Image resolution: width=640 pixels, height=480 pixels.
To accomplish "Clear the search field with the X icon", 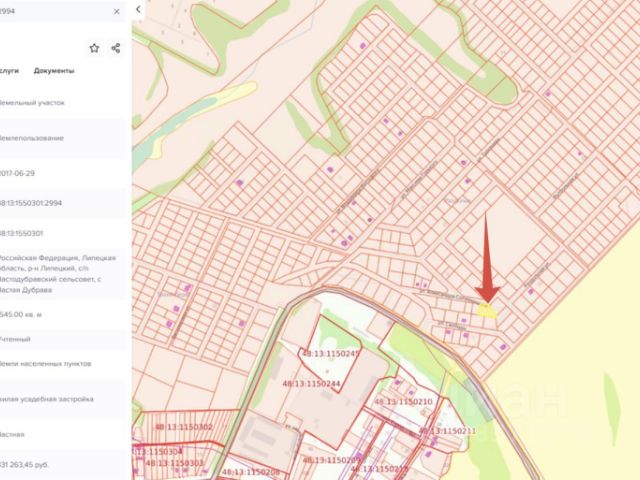I will pyautogui.click(x=117, y=11).
